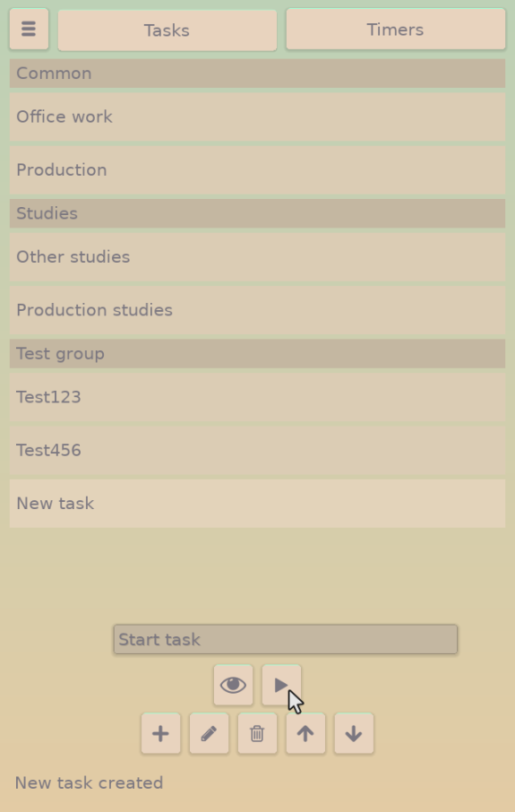Switch to the Tasks tab
This screenshot has width=515, height=812.
click(167, 30)
